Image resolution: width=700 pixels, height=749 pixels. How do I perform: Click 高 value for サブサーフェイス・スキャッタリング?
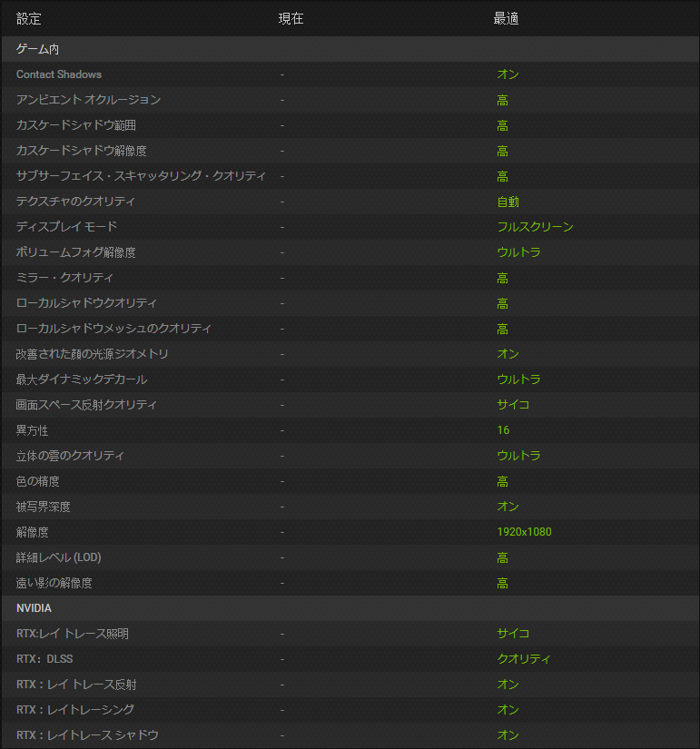(x=502, y=176)
